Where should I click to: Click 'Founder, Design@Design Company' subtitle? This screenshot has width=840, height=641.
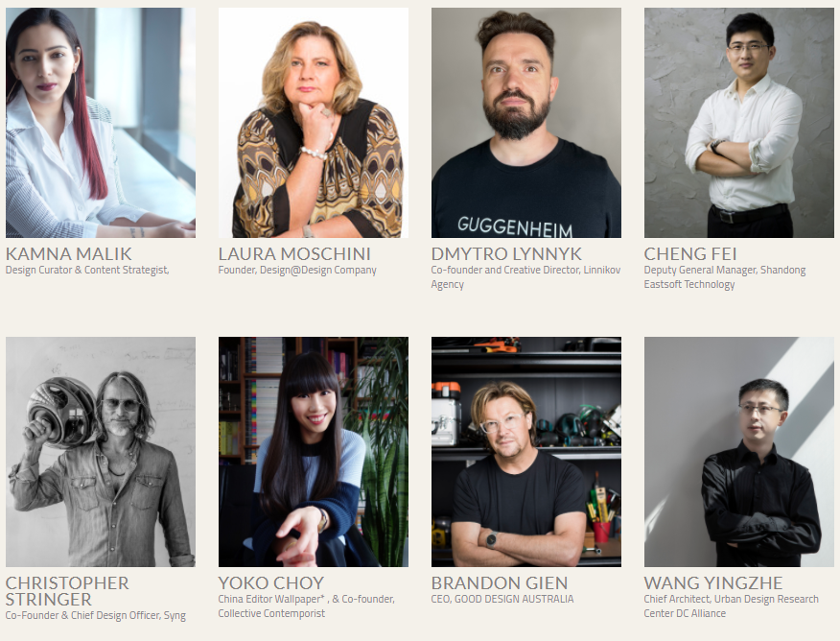click(297, 270)
